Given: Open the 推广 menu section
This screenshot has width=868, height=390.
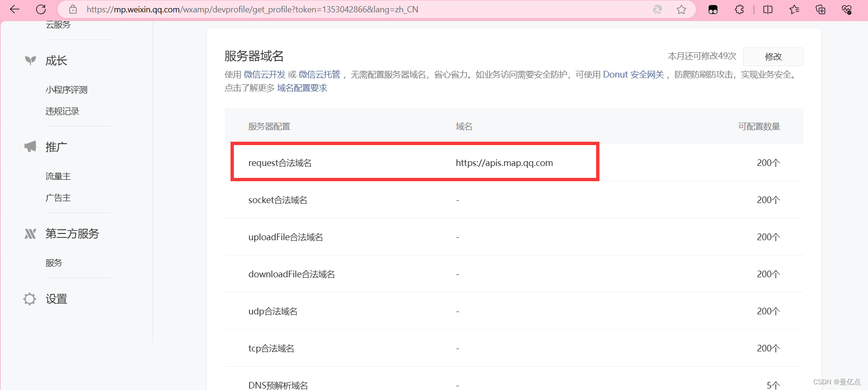Looking at the screenshot, I should [x=56, y=147].
